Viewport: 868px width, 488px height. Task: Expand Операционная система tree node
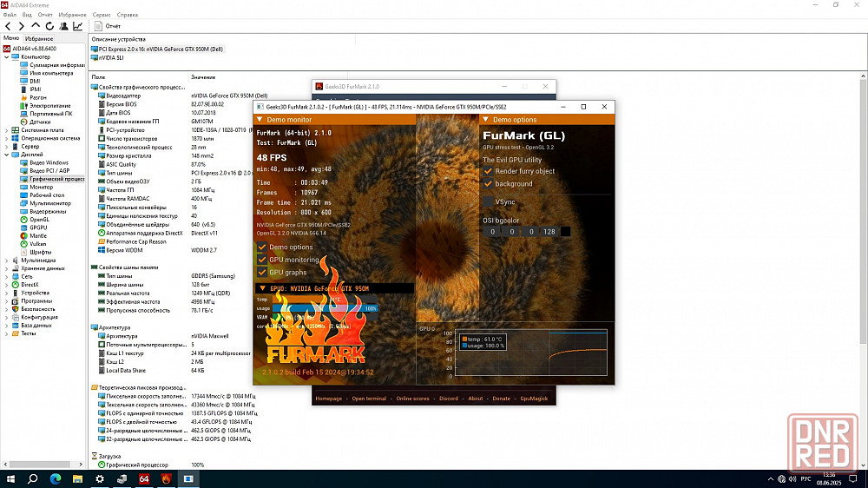click(7, 138)
